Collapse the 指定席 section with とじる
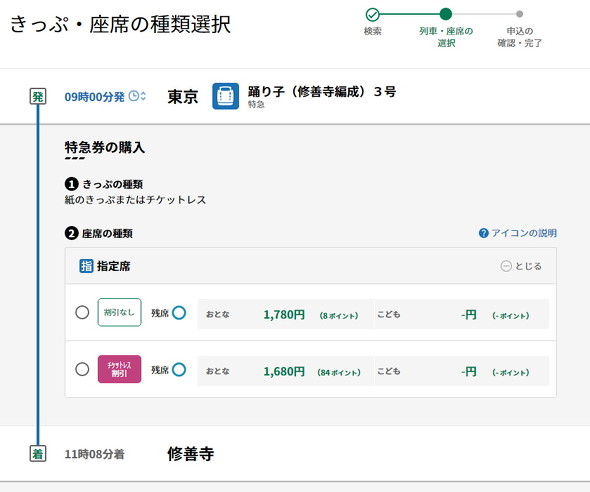 (521, 266)
